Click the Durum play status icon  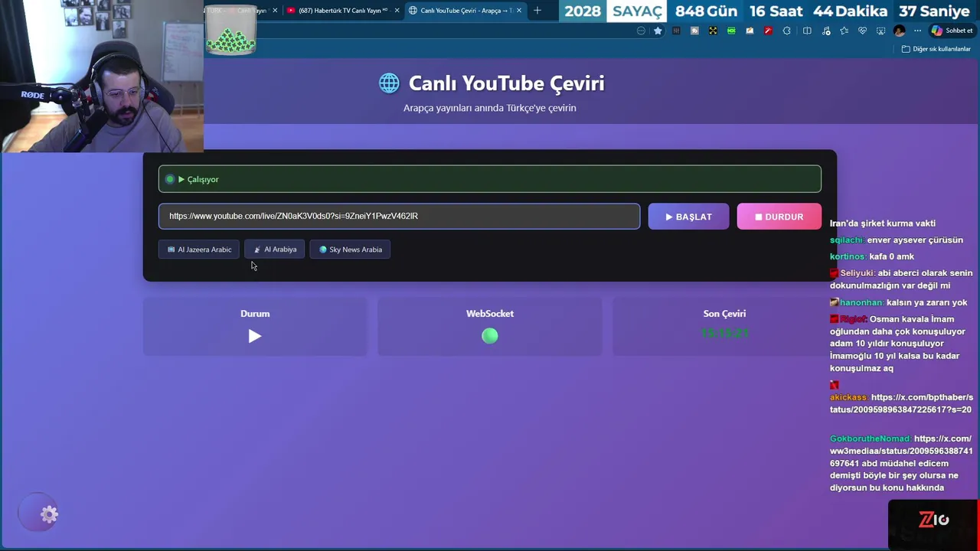(255, 336)
